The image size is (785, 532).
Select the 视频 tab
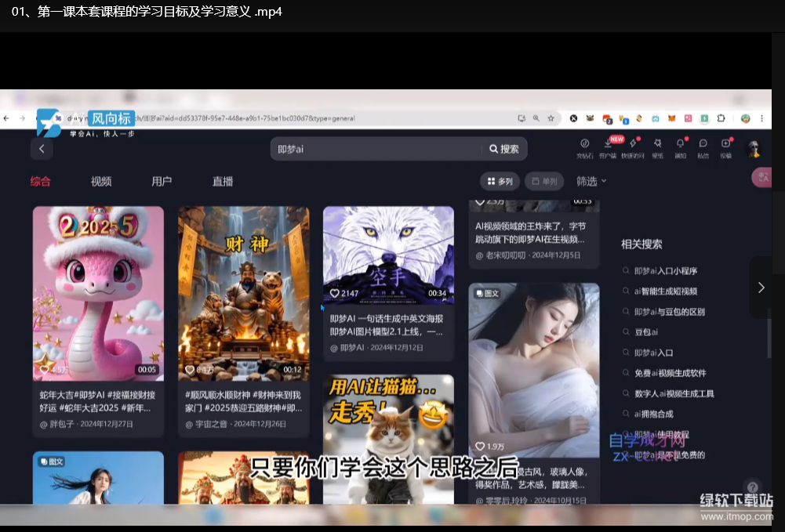(x=101, y=181)
